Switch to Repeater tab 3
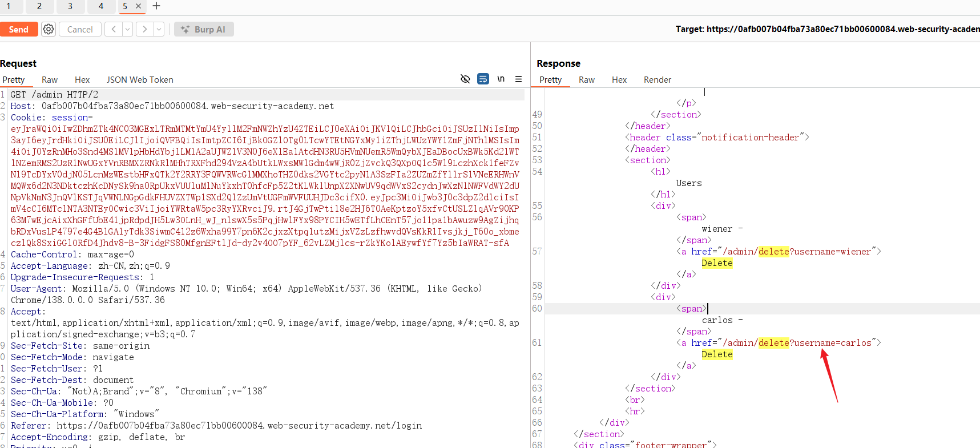Viewport: 980px width, 448px height. [x=70, y=6]
